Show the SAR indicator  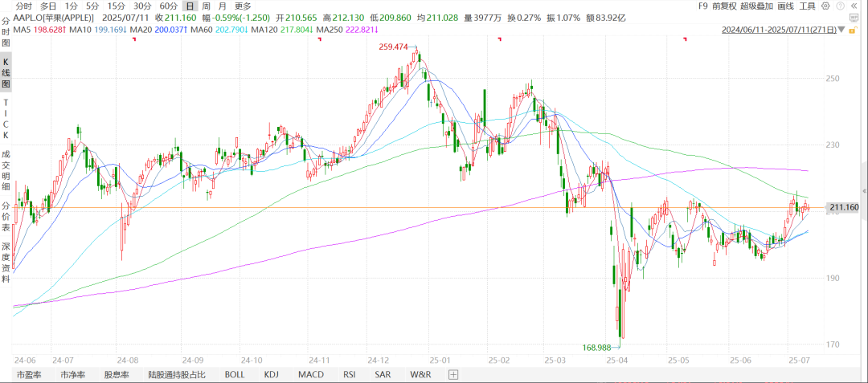(381, 375)
